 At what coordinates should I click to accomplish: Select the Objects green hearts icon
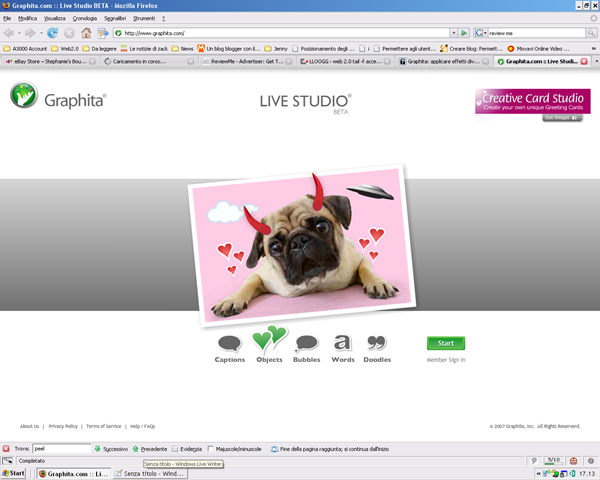pos(269,339)
